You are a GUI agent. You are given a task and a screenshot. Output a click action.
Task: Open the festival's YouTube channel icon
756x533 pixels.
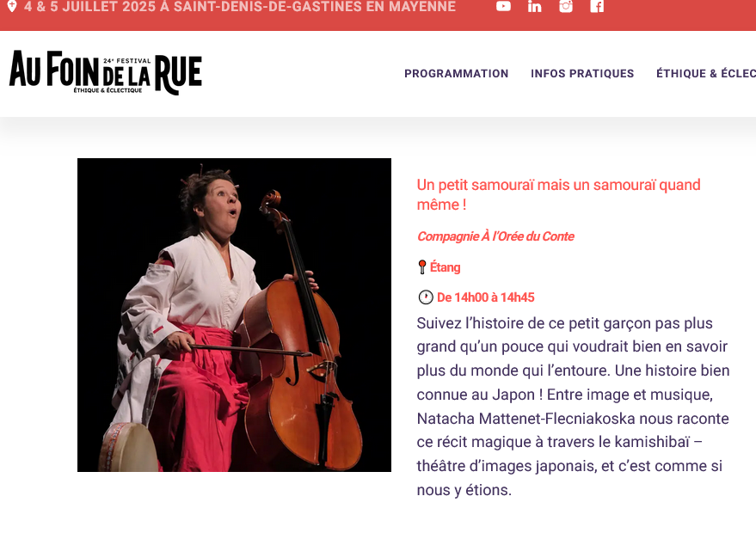503,6
